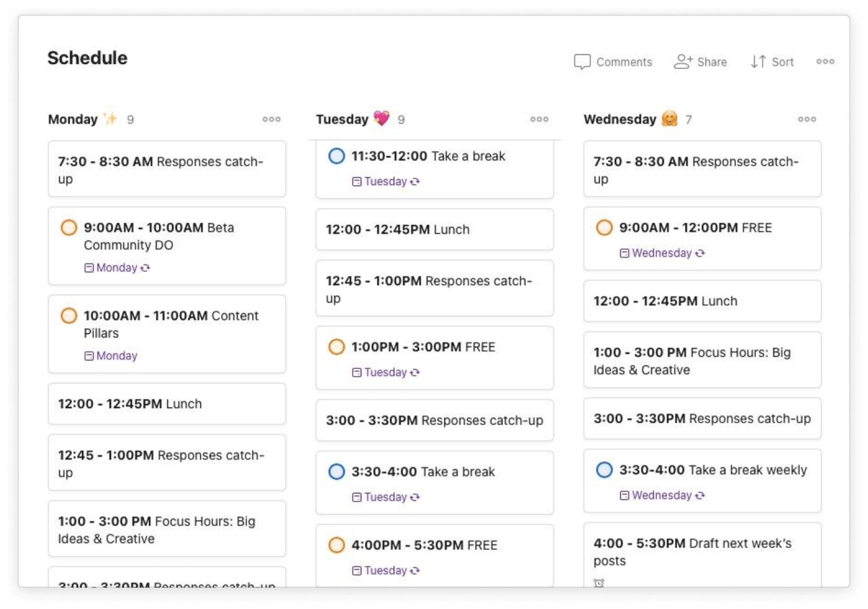
Task: Click the Tuesday column header
Action: click(x=342, y=119)
